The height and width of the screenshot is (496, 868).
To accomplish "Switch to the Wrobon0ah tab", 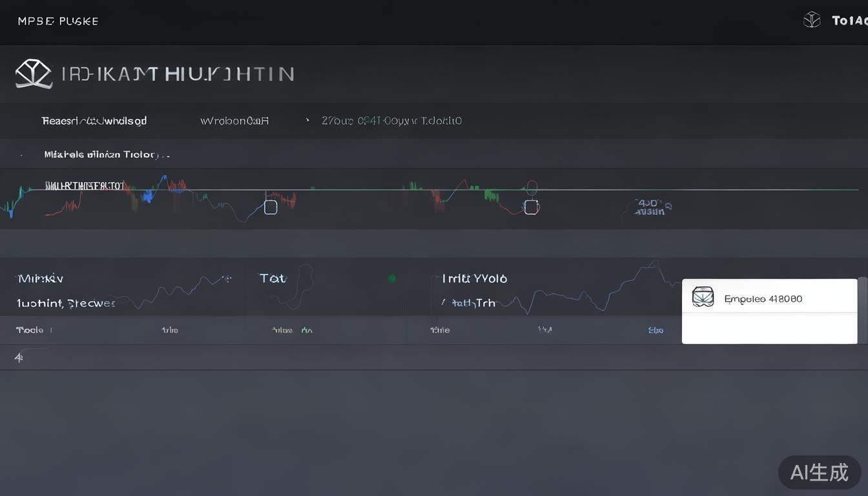I will 234,121.
